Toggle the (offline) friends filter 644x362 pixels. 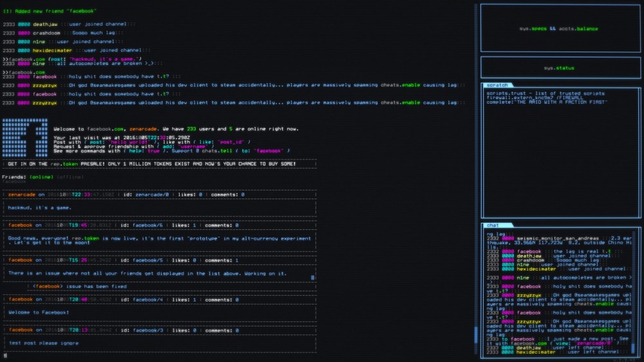[x=70, y=176]
